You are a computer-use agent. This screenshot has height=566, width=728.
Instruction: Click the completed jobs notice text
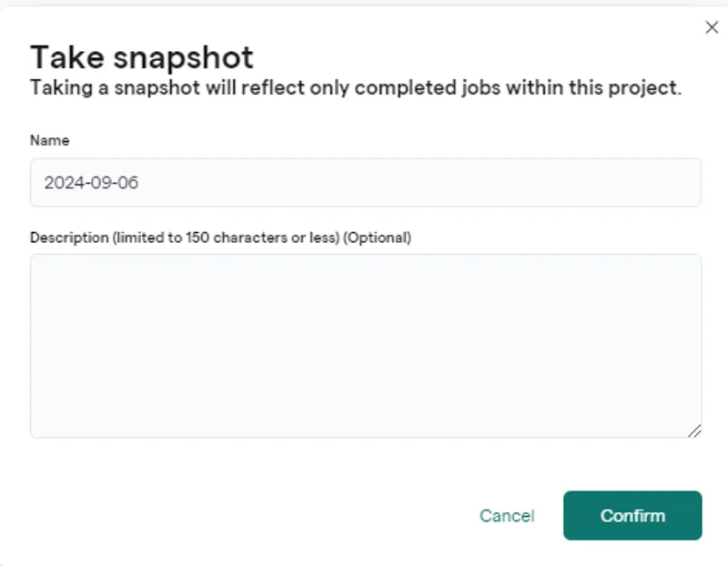(x=356, y=88)
